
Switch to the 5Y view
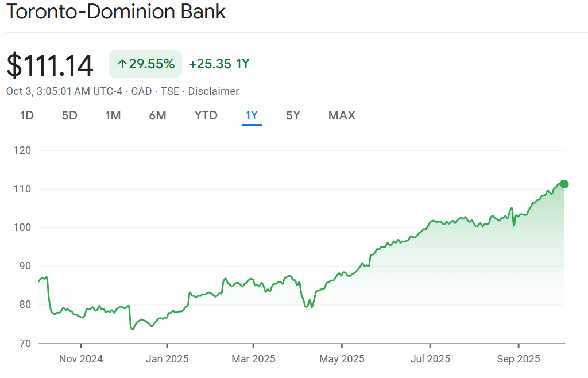(x=293, y=115)
